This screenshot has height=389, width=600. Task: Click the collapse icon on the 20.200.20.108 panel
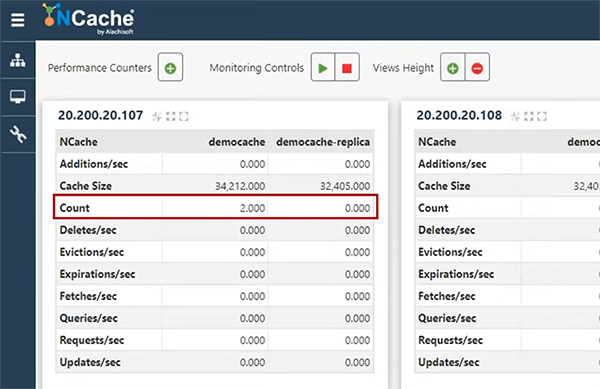coord(515,116)
